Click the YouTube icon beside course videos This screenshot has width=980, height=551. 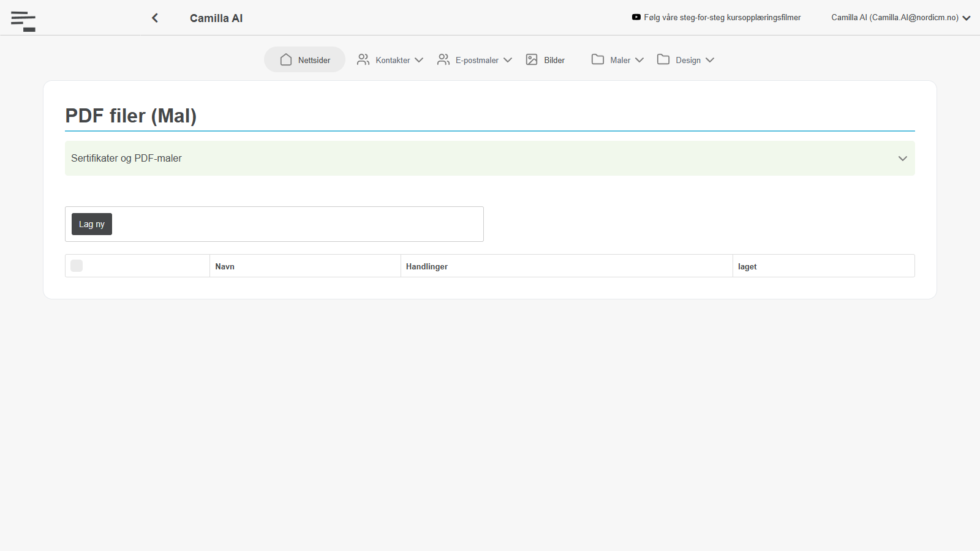[x=636, y=17]
